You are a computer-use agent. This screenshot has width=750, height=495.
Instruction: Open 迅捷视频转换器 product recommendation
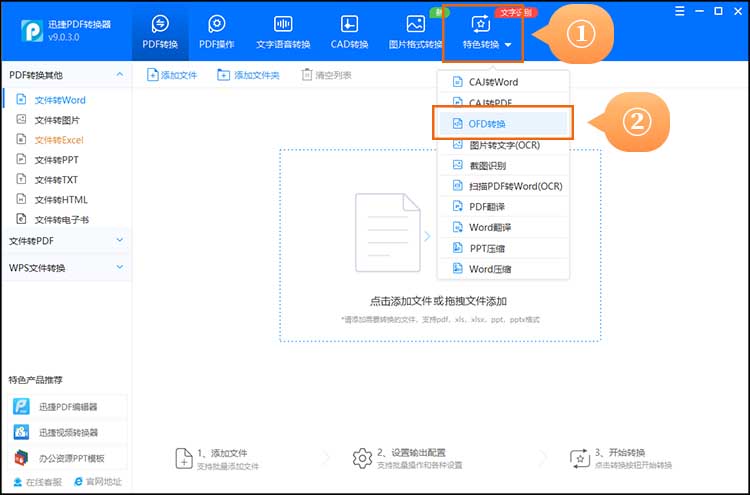(x=67, y=432)
